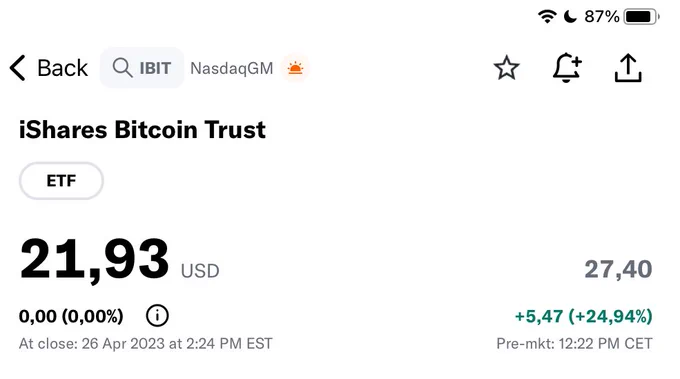The width and height of the screenshot is (680, 379).
Task: Click the magnifying glass search icon
Action: pyautogui.click(x=122, y=68)
